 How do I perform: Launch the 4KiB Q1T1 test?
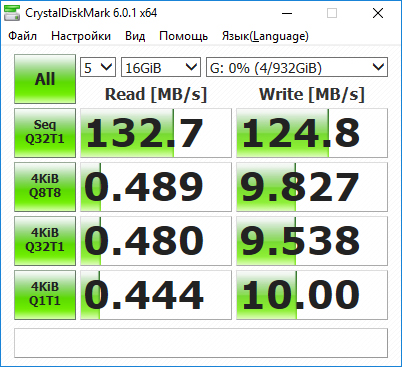(45, 295)
